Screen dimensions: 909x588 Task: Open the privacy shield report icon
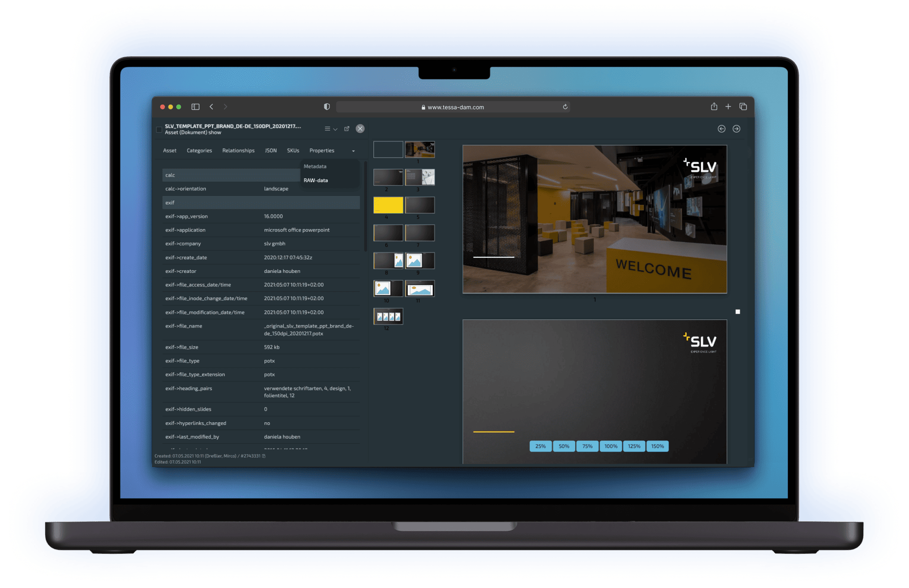[x=327, y=107]
